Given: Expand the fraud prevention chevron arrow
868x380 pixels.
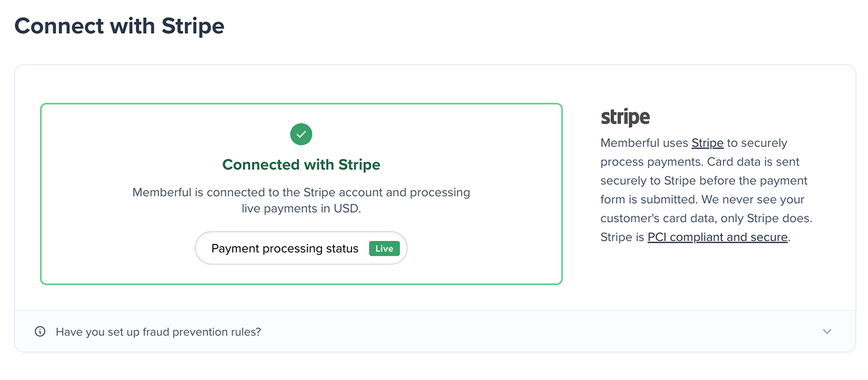Looking at the screenshot, I should (827, 331).
